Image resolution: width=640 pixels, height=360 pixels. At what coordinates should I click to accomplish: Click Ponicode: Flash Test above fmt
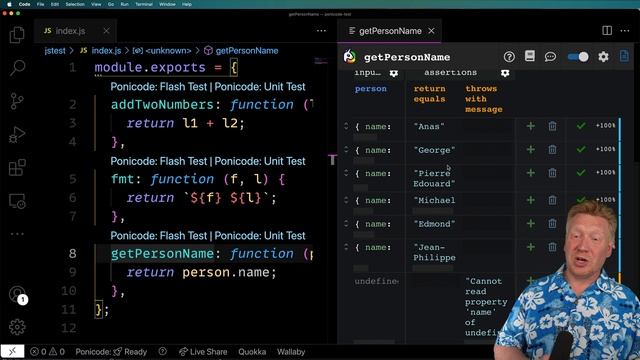click(159, 161)
